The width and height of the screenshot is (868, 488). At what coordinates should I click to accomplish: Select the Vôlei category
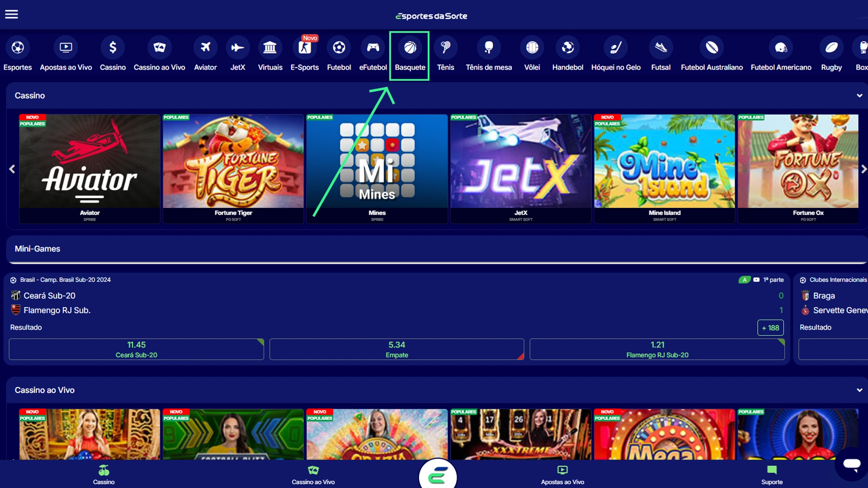(x=532, y=55)
